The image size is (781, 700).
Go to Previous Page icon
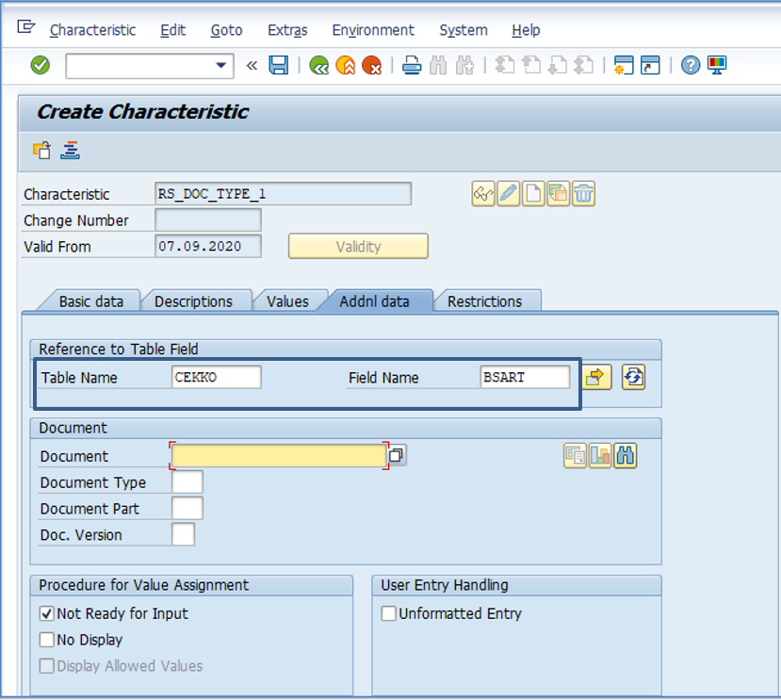point(531,65)
